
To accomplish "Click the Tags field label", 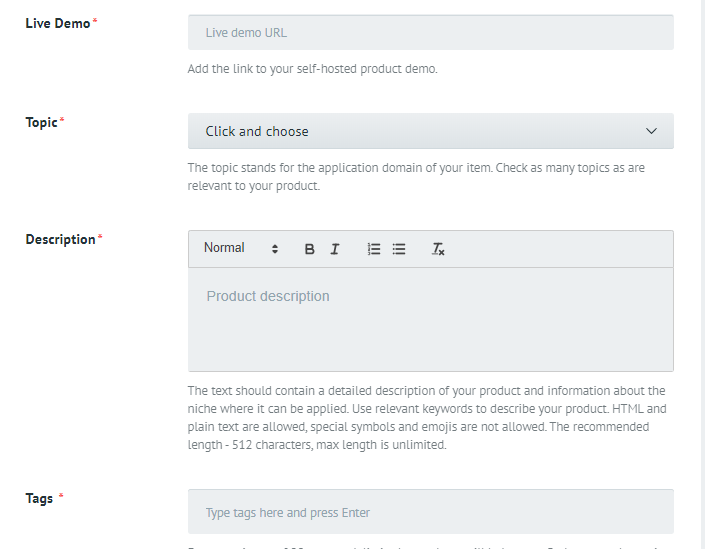I will [x=40, y=498].
